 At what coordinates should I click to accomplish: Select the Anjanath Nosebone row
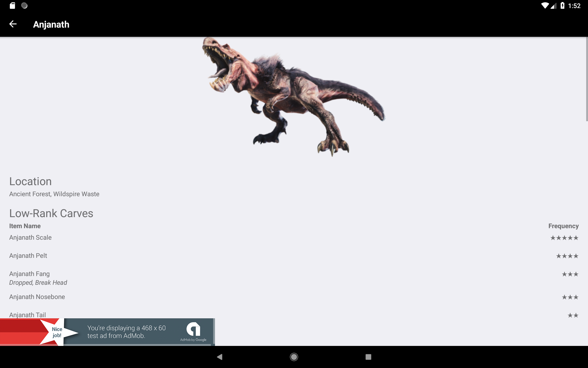click(x=294, y=297)
